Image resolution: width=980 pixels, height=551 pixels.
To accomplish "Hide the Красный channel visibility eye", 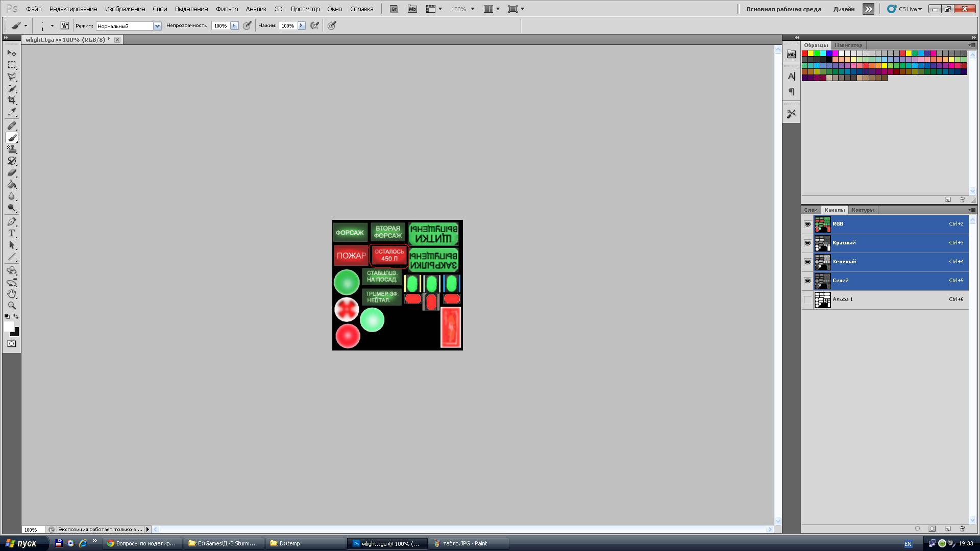I will pos(807,243).
